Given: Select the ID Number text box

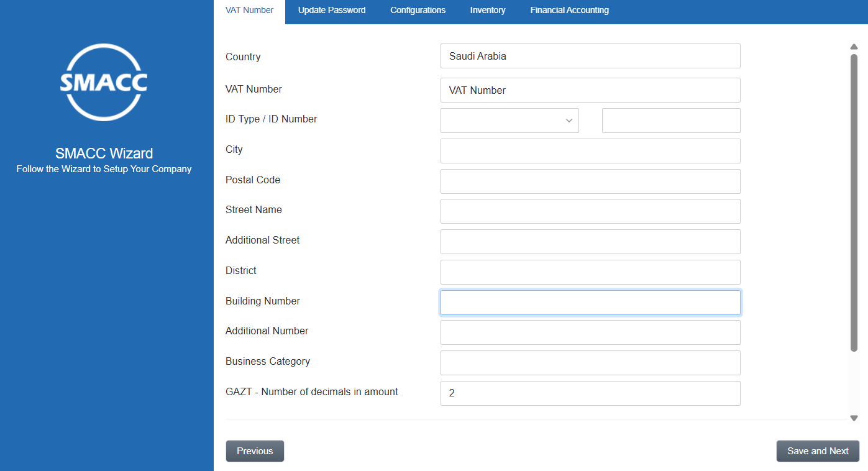Looking at the screenshot, I should click(670, 121).
